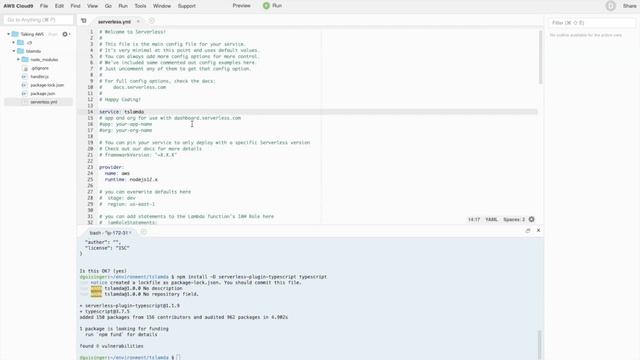The image size is (640, 360).
Task: Click the terminal vertical scrollbar
Action: (540, 345)
